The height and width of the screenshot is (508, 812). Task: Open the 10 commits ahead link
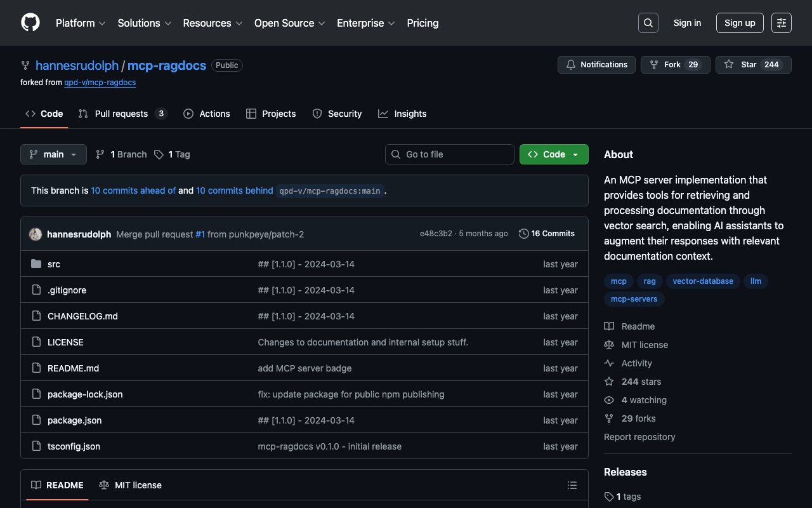tap(133, 190)
